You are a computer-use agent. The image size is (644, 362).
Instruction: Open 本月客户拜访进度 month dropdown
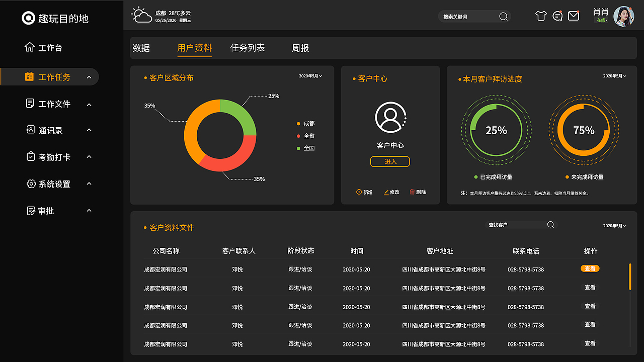click(615, 76)
